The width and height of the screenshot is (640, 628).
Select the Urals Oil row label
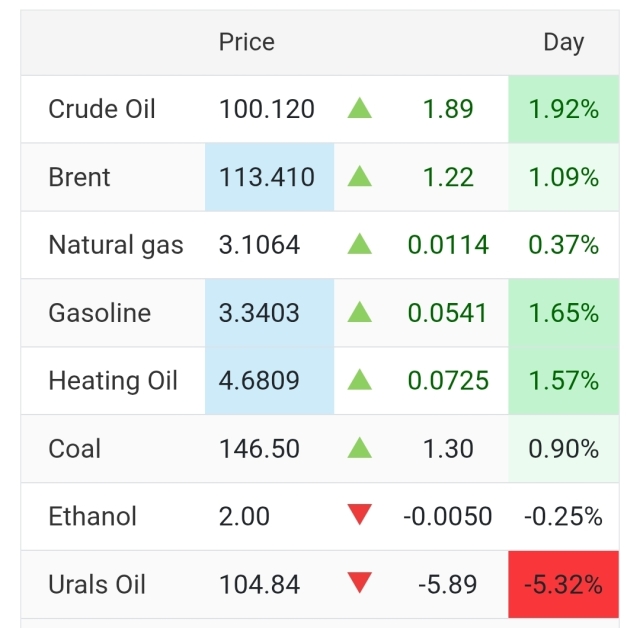point(97,584)
